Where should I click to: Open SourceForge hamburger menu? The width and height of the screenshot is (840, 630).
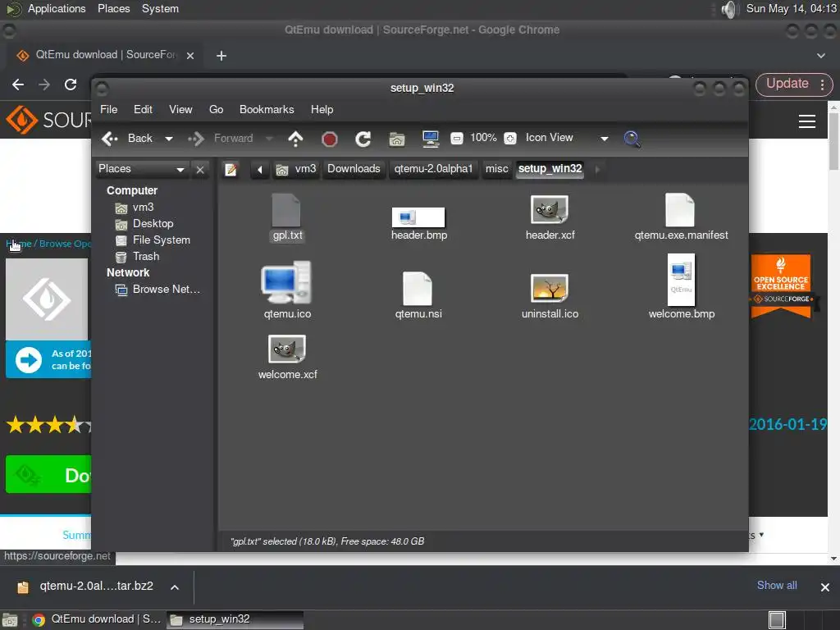coord(807,121)
